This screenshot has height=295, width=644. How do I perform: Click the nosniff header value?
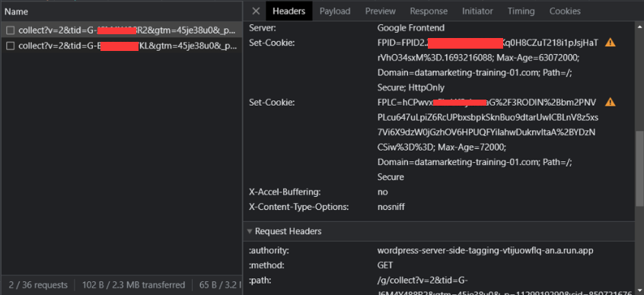[x=391, y=207]
